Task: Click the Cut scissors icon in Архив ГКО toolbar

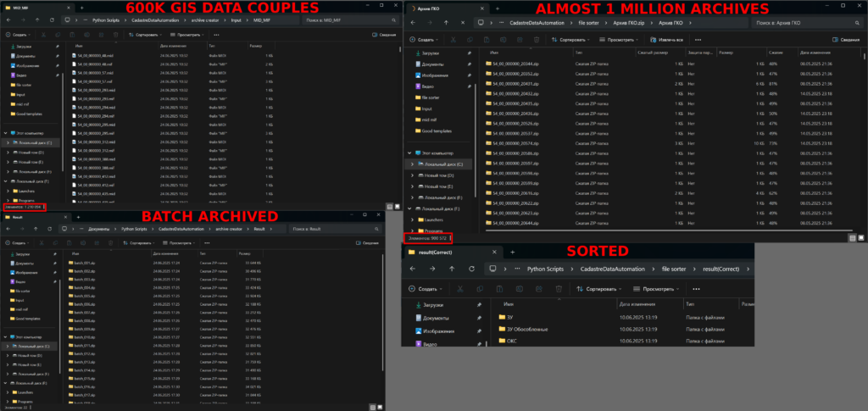Action: tap(453, 40)
